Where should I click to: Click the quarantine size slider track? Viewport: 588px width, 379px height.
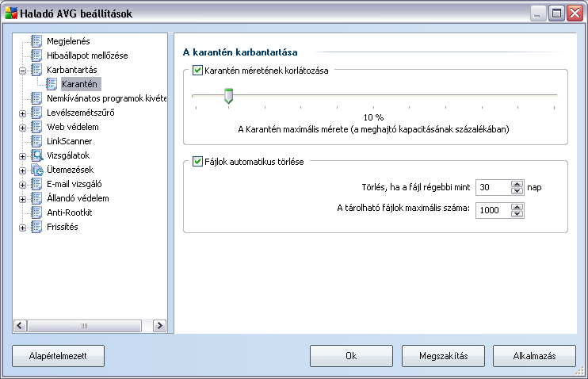[x=375, y=96]
